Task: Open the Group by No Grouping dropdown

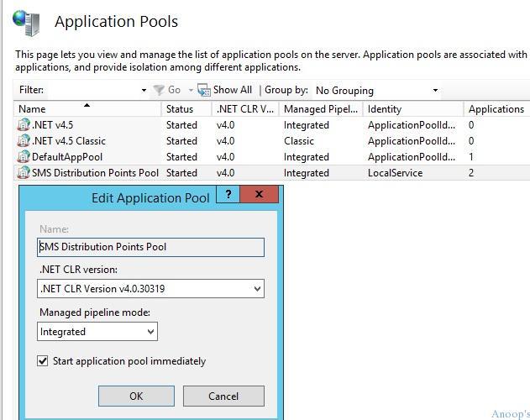Action: 435,90
